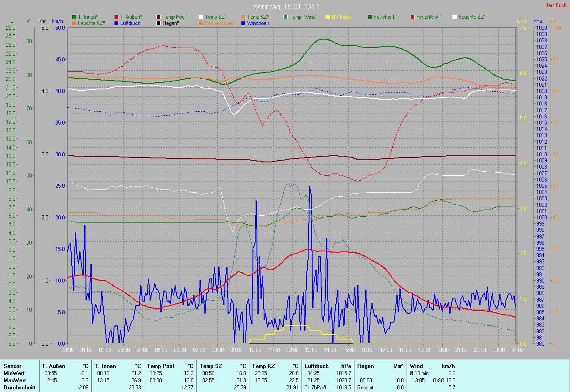Click the black Regen legend swatch
This screenshot has height=392, width=570.
click(159, 23)
